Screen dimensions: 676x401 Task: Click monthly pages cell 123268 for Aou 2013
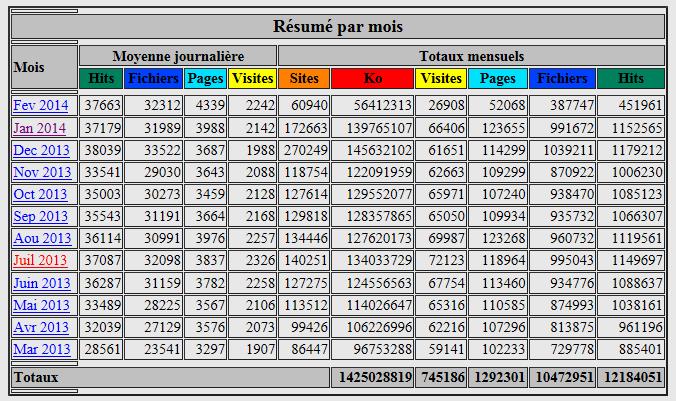point(498,238)
